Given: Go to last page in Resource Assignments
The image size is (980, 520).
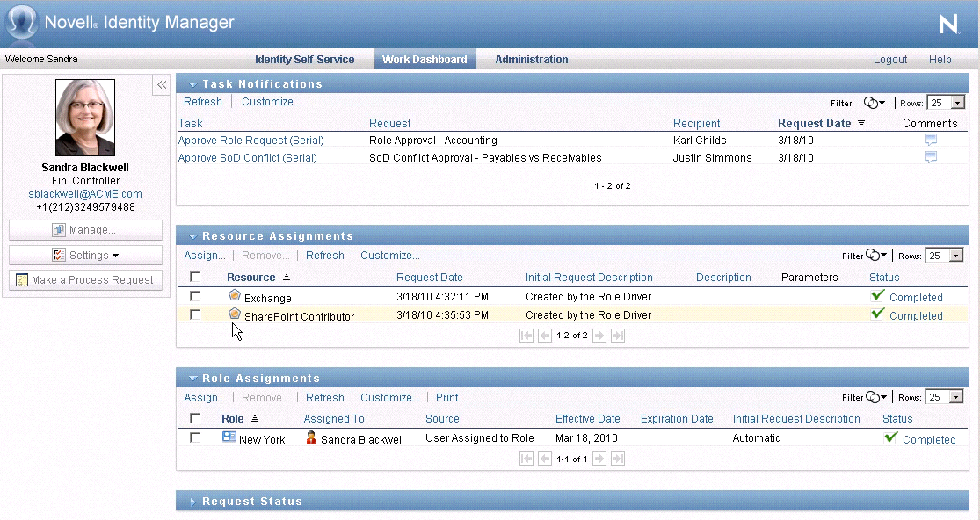Looking at the screenshot, I should 618,336.
